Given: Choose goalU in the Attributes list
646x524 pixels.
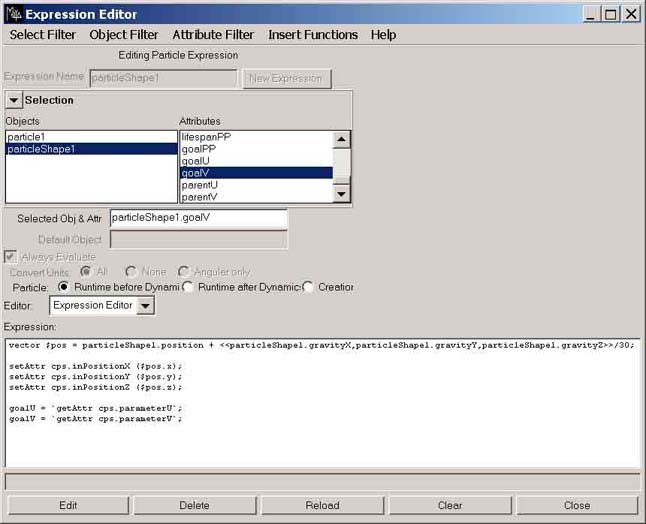Looking at the screenshot, I should [x=195, y=160].
